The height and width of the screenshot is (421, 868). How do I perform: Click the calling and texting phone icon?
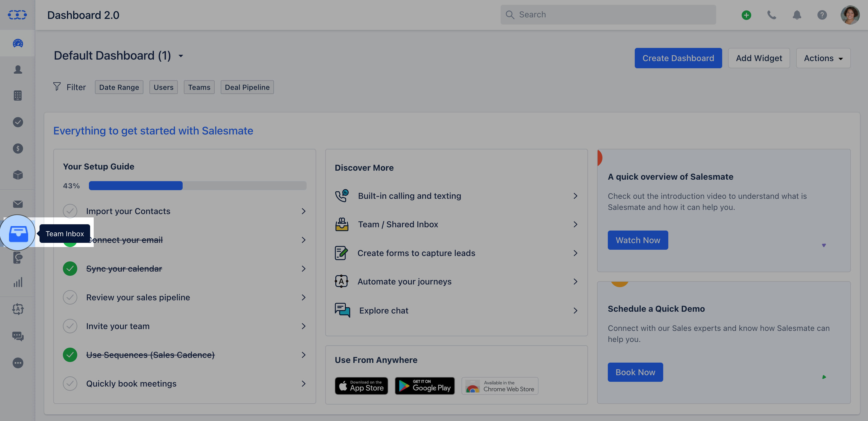tap(341, 196)
